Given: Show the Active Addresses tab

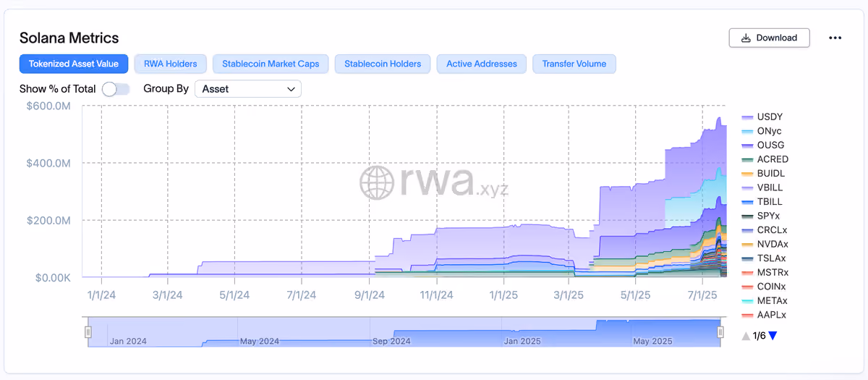Looking at the screenshot, I should click(482, 64).
